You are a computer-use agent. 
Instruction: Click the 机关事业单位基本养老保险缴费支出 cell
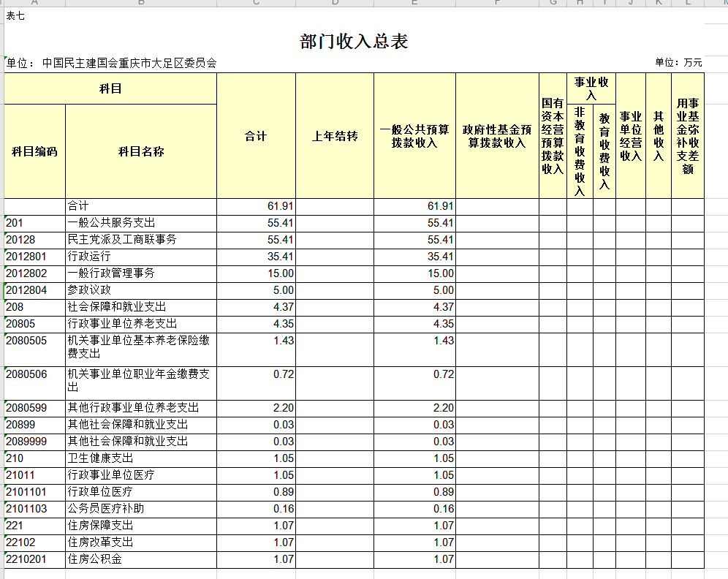[141, 349]
